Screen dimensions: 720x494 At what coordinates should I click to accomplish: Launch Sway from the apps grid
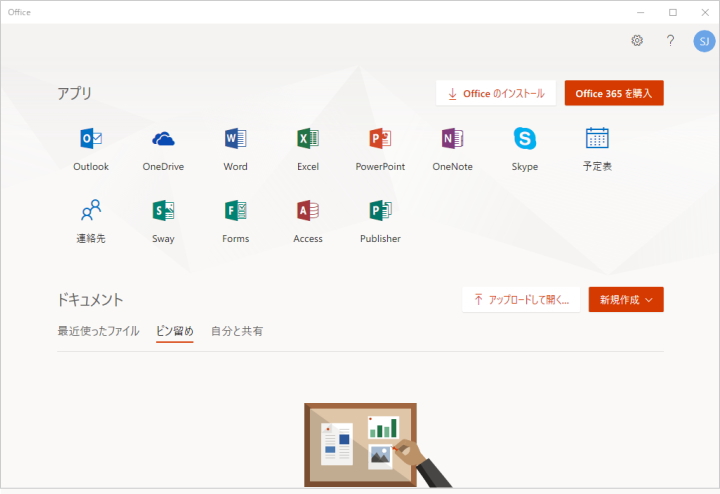click(x=163, y=211)
